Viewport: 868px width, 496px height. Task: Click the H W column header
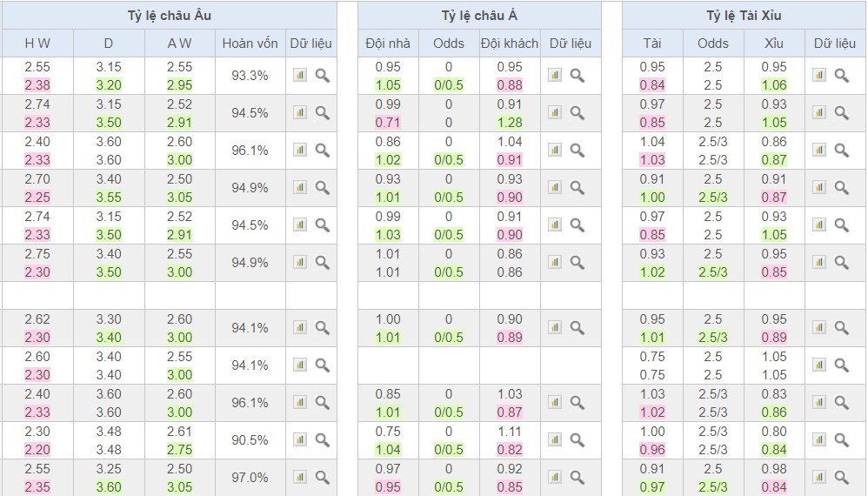point(37,44)
